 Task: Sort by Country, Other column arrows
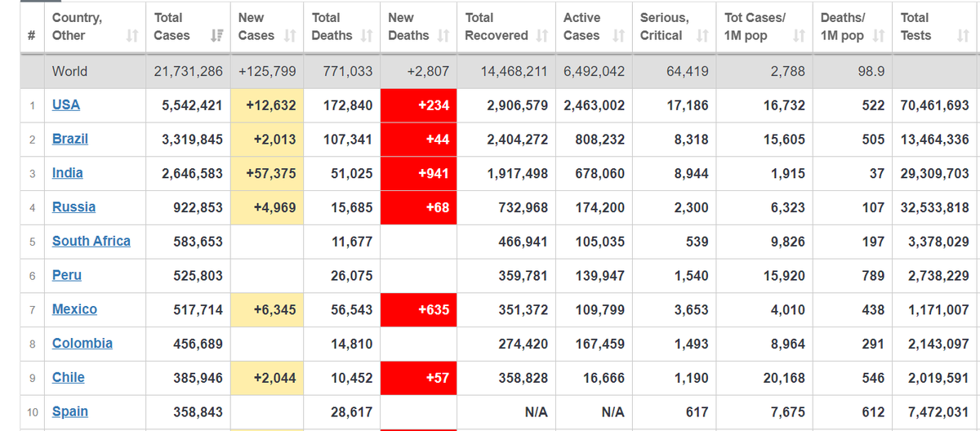pos(132,36)
